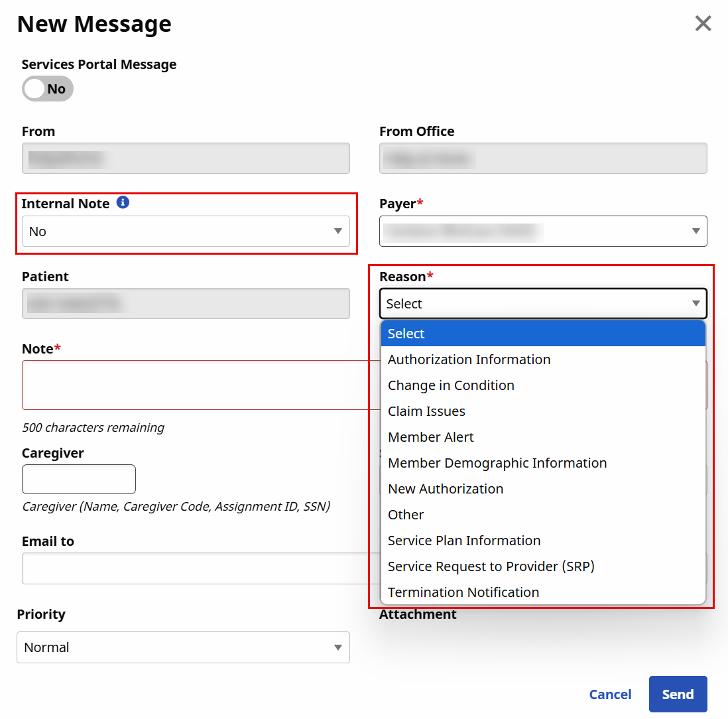Choose Change in Condition option

pyautogui.click(x=451, y=385)
